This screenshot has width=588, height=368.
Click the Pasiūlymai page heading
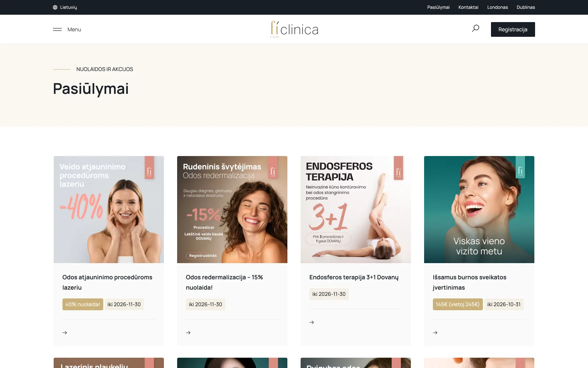point(91,89)
